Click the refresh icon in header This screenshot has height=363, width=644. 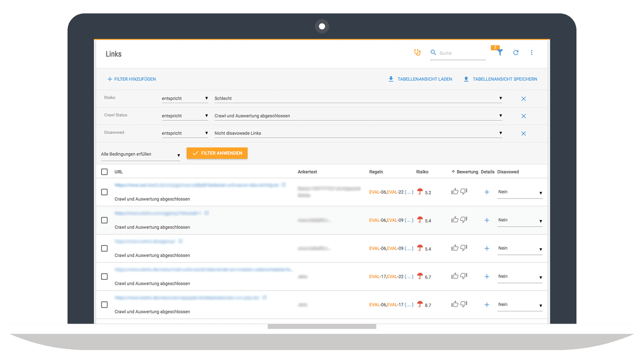tap(516, 53)
